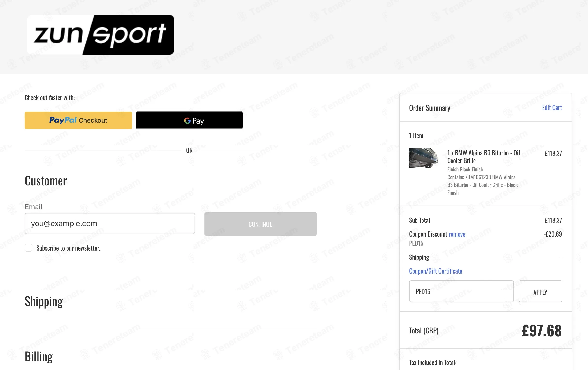The height and width of the screenshot is (370, 588).
Task: Click the Email input field
Action: tap(110, 223)
